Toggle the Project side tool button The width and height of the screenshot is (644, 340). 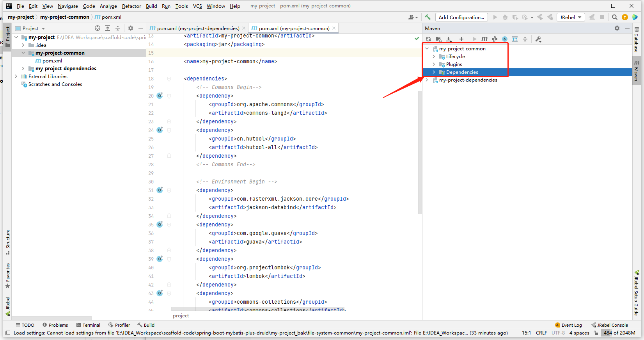(7, 37)
